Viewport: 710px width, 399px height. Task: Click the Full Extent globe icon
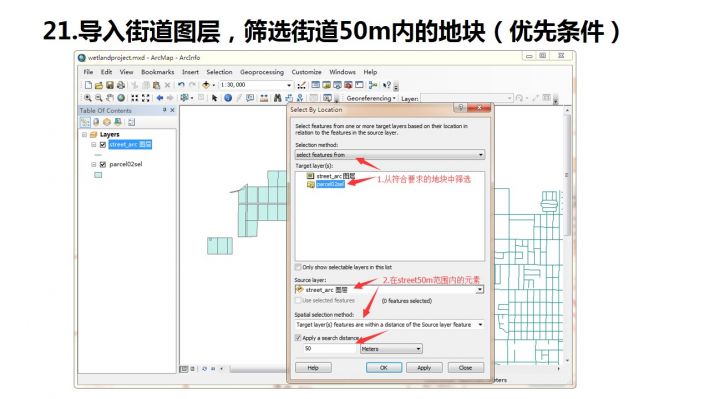click(x=121, y=98)
